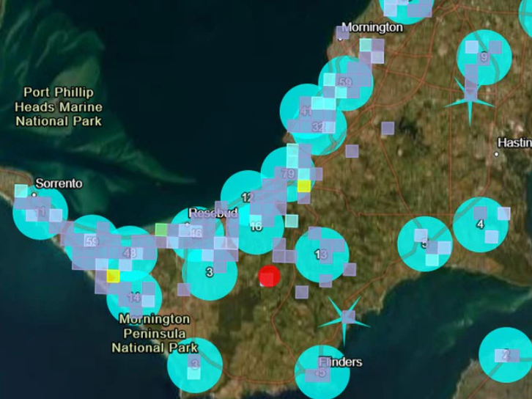Image resolution: width=532 pixels, height=399 pixels.
Task: Open the cluster labeled 16
Action: pos(256,227)
